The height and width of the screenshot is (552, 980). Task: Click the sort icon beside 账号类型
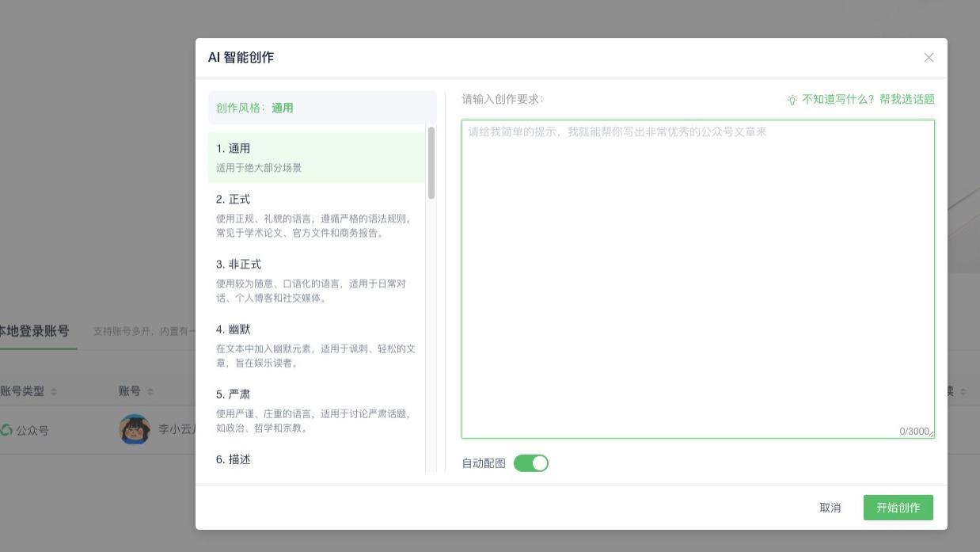tap(54, 390)
